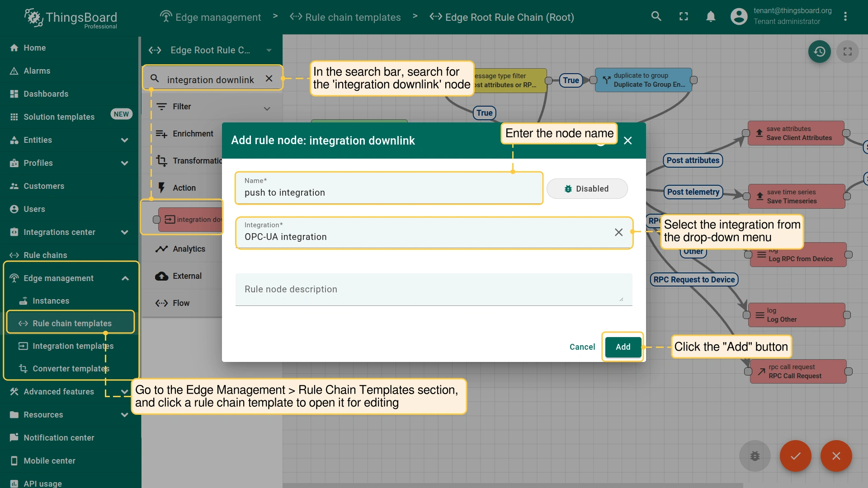Screen dimensions: 868x488
Task: Click the Add button in dialog
Action: pos(623,347)
